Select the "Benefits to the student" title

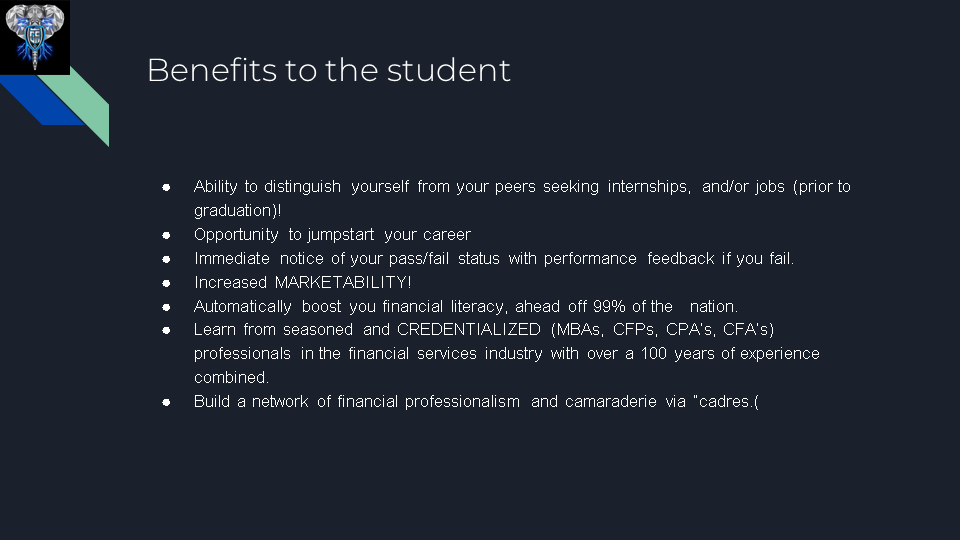(328, 70)
